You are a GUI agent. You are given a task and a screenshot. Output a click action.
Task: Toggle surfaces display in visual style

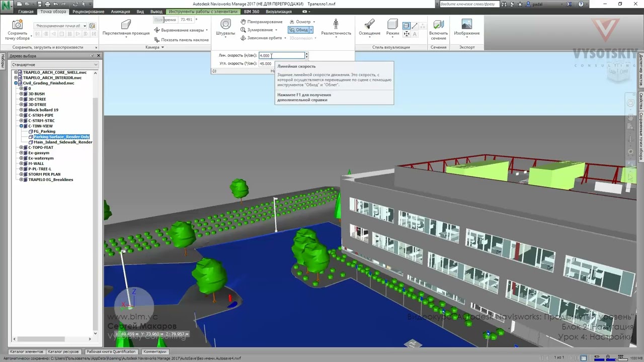pyautogui.click(x=407, y=26)
